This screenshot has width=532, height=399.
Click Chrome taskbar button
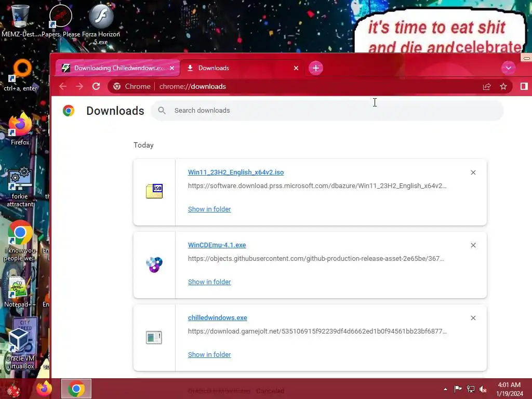(x=76, y=389)
